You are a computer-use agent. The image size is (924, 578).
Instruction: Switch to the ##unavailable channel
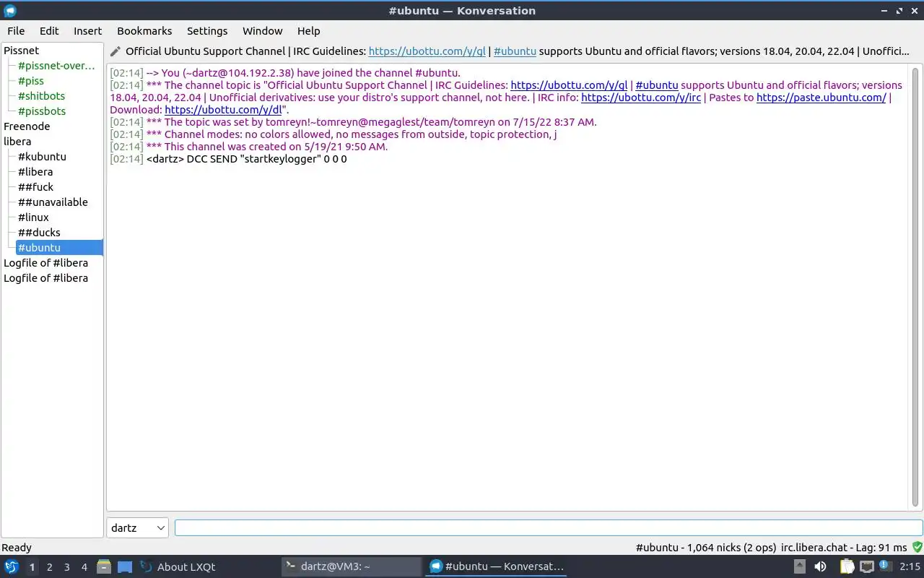tap(53, 202)
